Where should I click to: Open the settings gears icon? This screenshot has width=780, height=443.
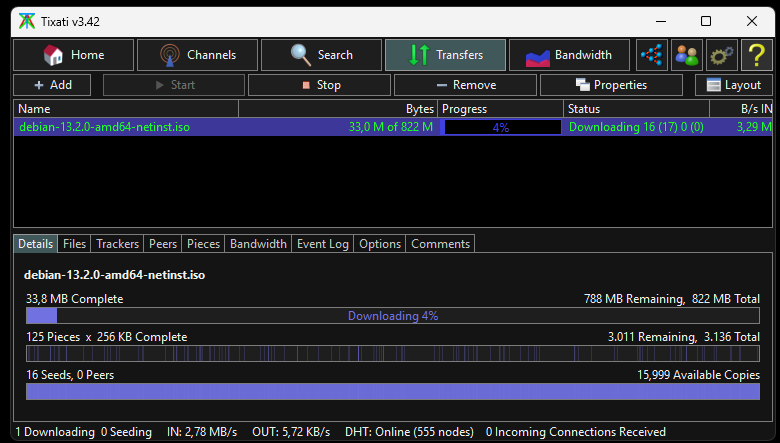click(x=721, y=55)
